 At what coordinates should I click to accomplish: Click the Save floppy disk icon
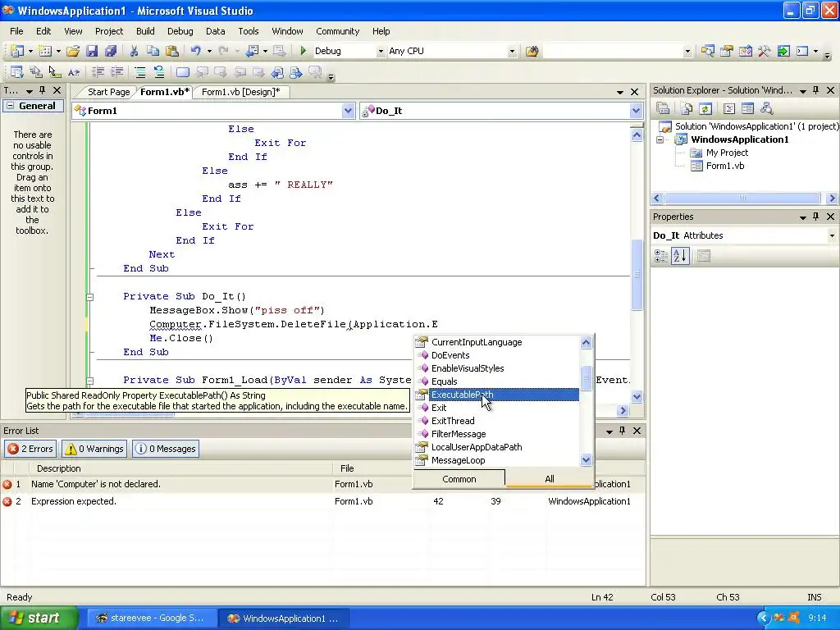click(92, 51)
